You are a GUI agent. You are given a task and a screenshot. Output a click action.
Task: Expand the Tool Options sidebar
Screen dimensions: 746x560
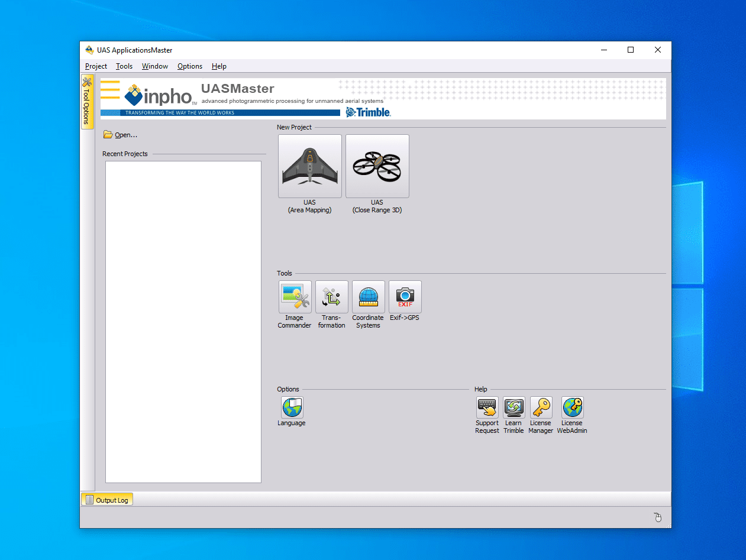[x=87, y=101]
